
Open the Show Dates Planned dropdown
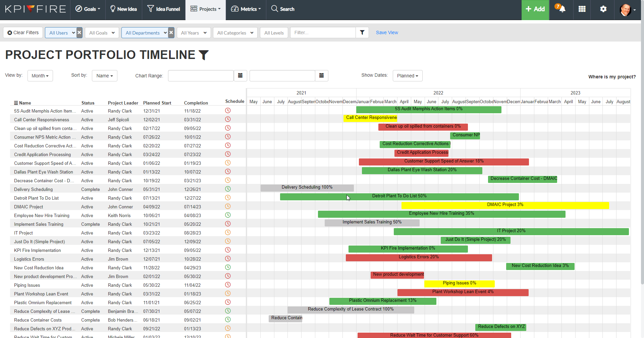tap(407, 75)
